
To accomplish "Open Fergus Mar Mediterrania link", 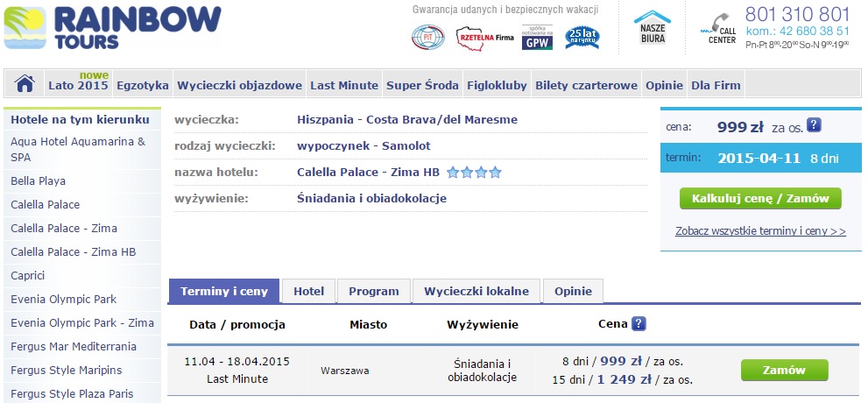I will [74, 347].
